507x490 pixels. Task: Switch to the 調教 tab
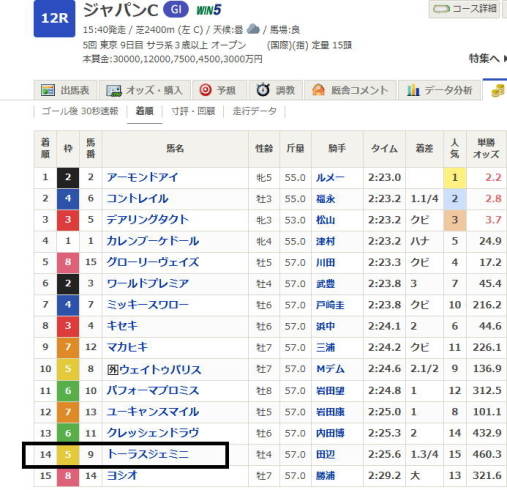click(x=275, y=90)
